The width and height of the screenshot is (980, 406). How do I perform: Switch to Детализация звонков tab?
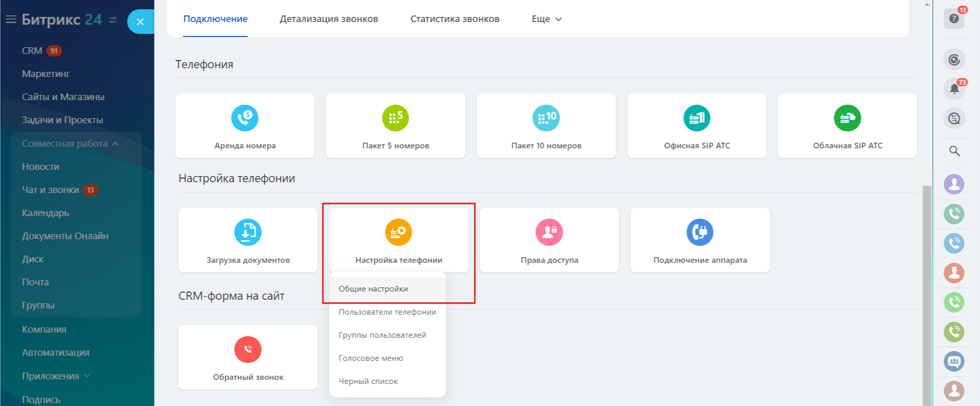click(x=329, y=19)
